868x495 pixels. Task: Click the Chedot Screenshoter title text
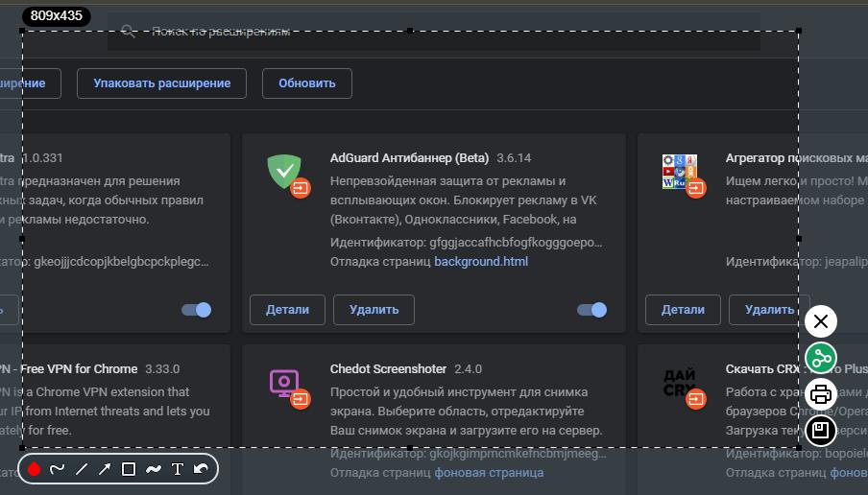[388, 369]
